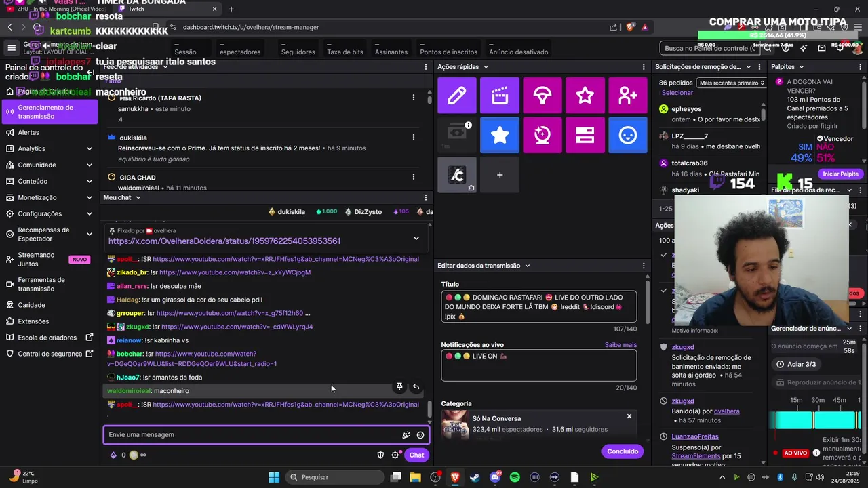Click the clapperboard clip quick action
This screenshot has height=488, width=868.
500,95
